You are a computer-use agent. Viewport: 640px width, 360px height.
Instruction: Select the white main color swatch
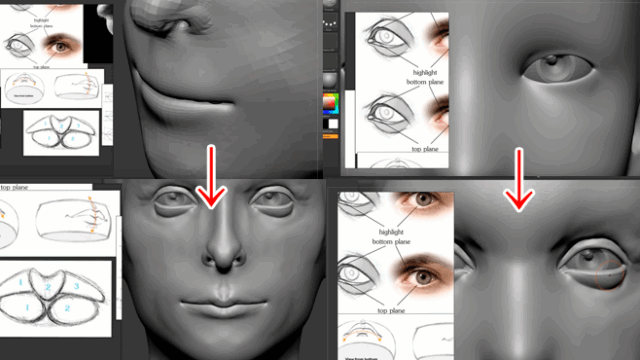pyautogui.click(x=333, y=124)
